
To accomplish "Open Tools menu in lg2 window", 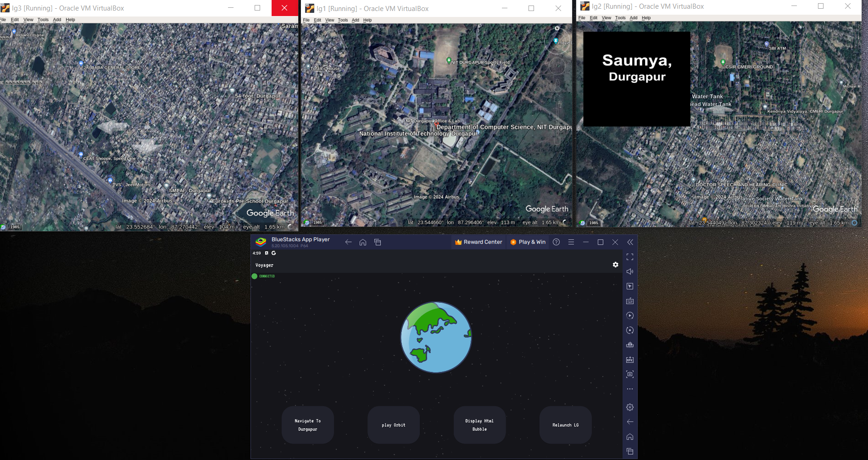I will 620,18.
